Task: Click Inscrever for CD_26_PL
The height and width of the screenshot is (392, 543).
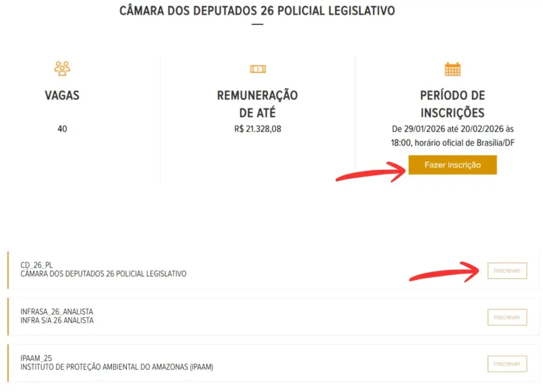Action: click(x=507, y=271)
